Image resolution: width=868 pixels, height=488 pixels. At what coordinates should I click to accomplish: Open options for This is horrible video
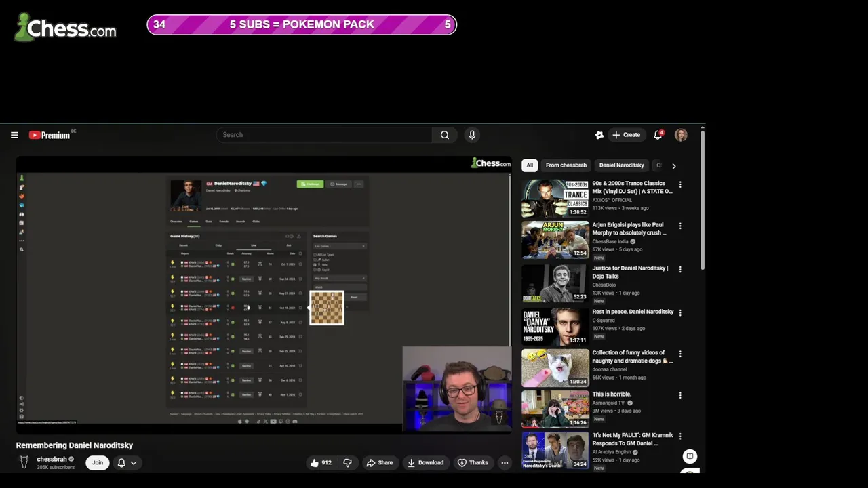680,395
